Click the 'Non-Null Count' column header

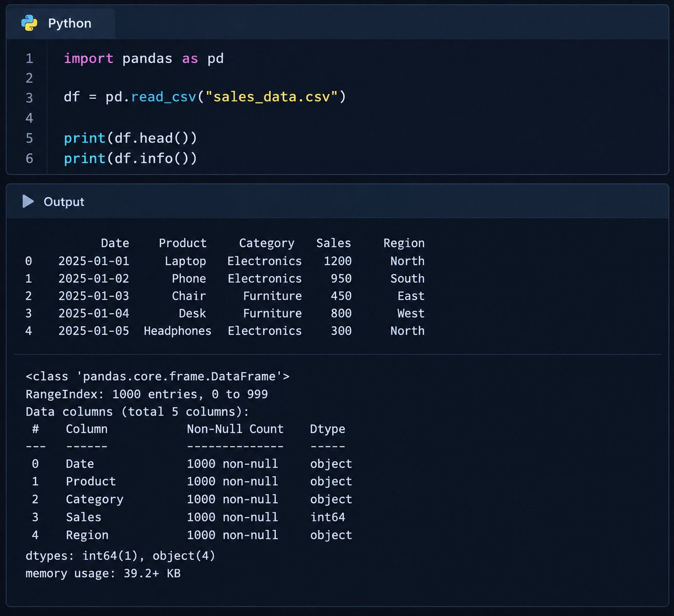pyautogui.click(x=235, y=429)
